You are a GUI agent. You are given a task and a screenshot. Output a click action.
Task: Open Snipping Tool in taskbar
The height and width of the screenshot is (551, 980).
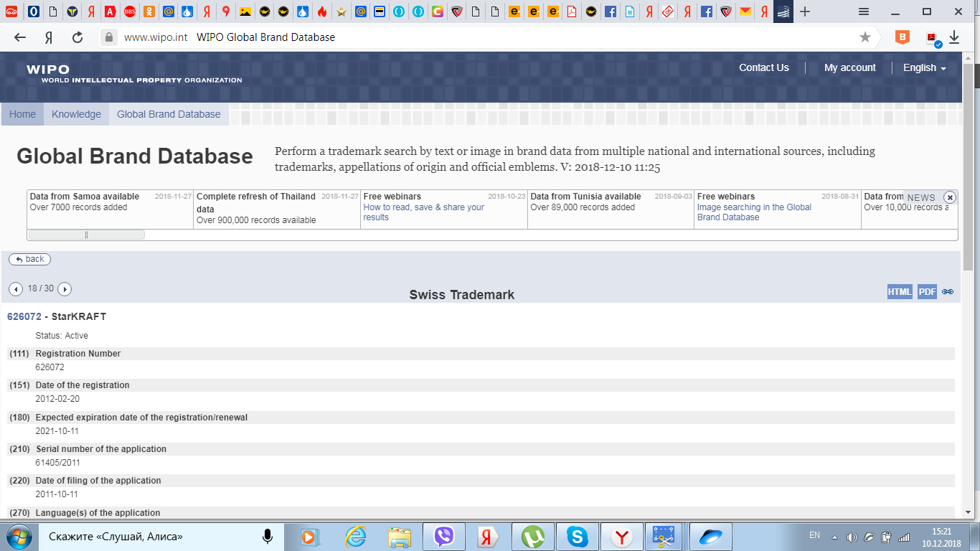(665, 536)
